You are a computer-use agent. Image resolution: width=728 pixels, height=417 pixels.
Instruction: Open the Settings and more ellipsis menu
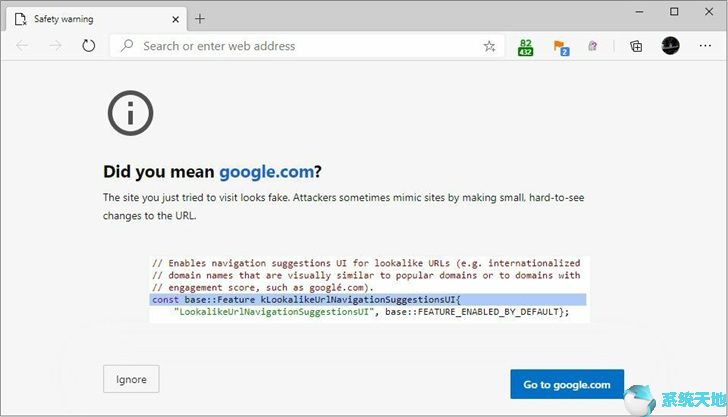pos(705,46)
